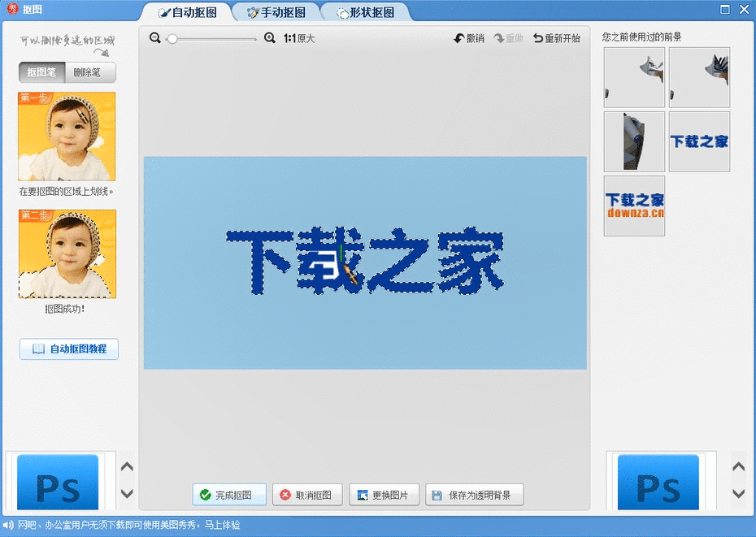Select the downza.cn background thumbnail
This screenshot has width=756, height=537.
click(x=633, y=206)
